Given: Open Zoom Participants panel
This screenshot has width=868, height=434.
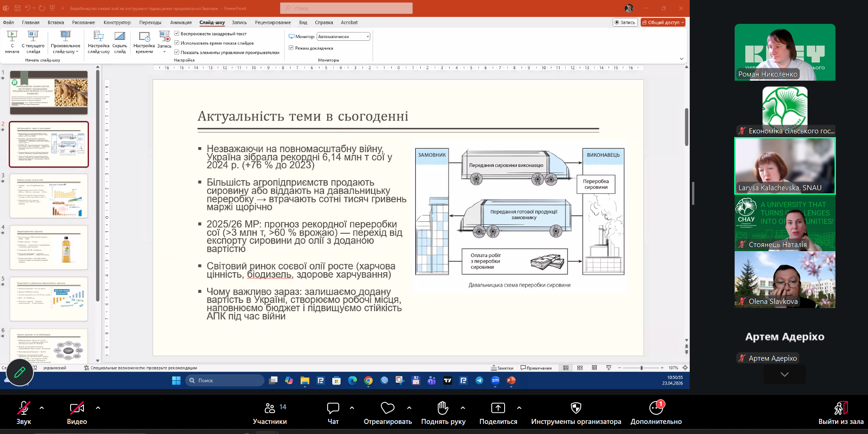Looking at the screenshot, I should point(270,408).
